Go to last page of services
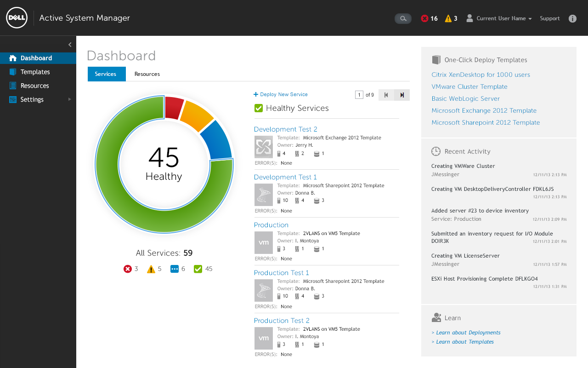Image resolution: width=588 pixels, height=368 pixels. pos(402,95)
